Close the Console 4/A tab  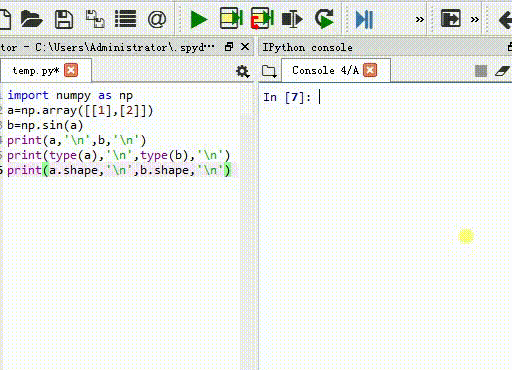tap(370, 70)
